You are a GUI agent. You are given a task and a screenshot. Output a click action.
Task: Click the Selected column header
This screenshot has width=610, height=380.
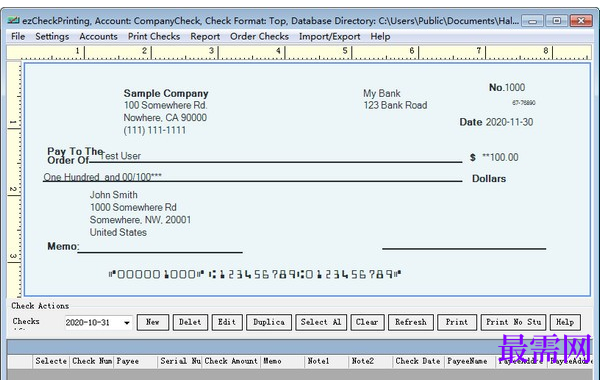coord(51,361)
